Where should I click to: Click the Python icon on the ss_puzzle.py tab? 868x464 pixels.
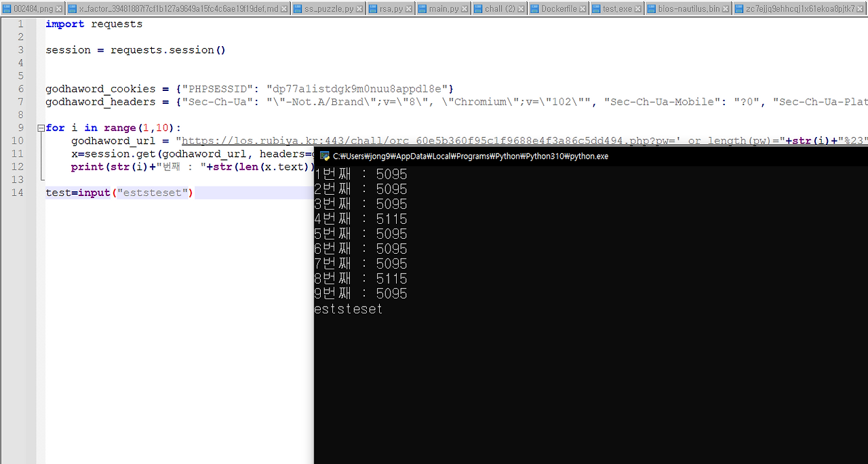click(298, 9)
